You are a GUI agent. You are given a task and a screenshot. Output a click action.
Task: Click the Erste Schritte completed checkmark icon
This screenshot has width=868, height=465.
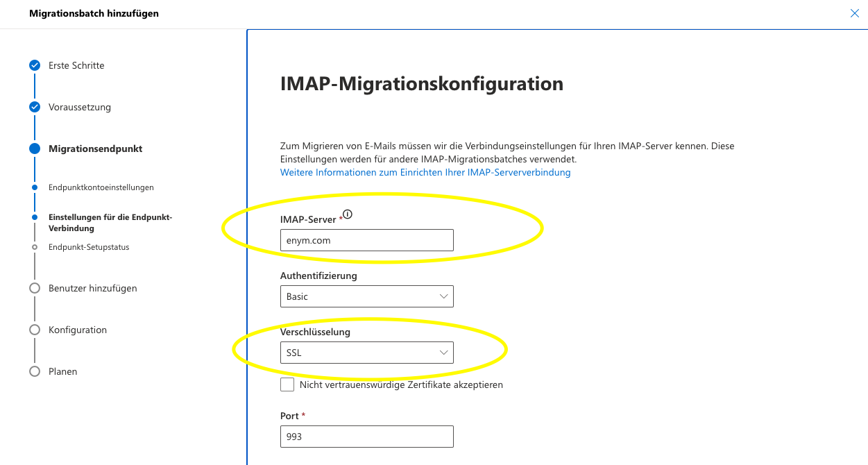35,65
